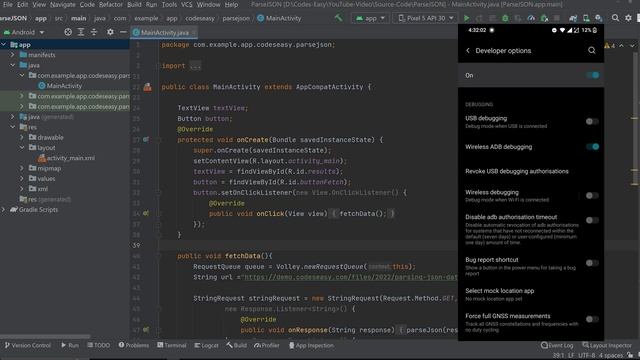Open Event Log in status bar
This screenshot has width=640, height=360.
pos(557,345)
